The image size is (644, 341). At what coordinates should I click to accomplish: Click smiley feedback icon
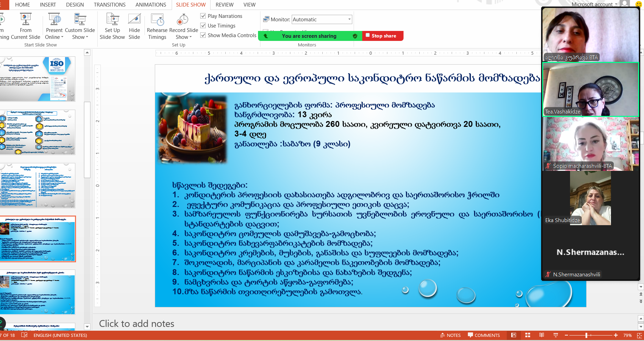click(638, 4)
